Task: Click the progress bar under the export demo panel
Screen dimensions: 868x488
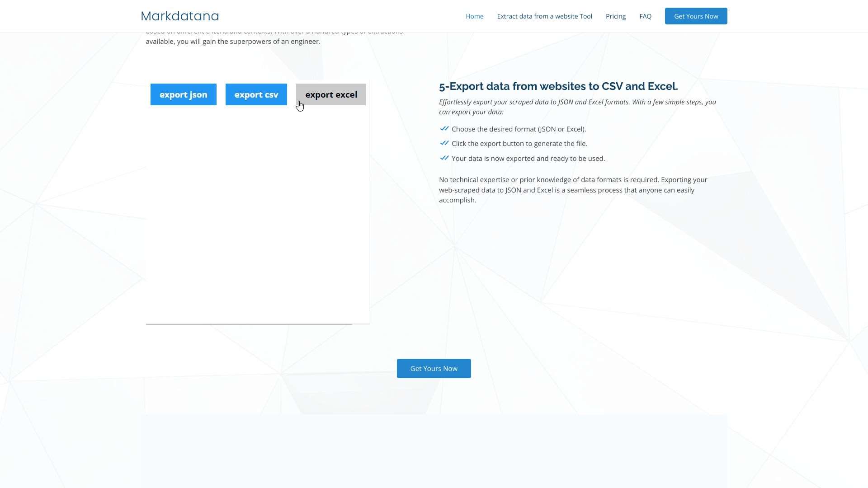Action: (249, 324)
